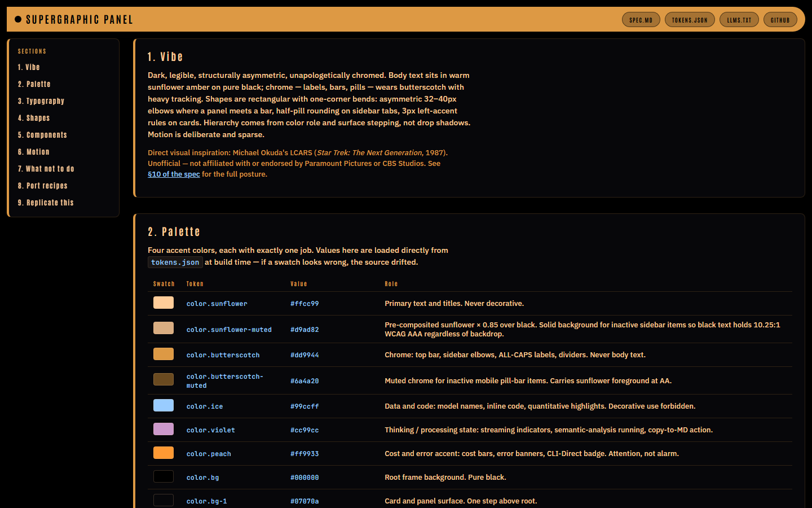Go to section 2. Palette in sidebar
Viewport: 812px width, 508px height.
[34, 84]
